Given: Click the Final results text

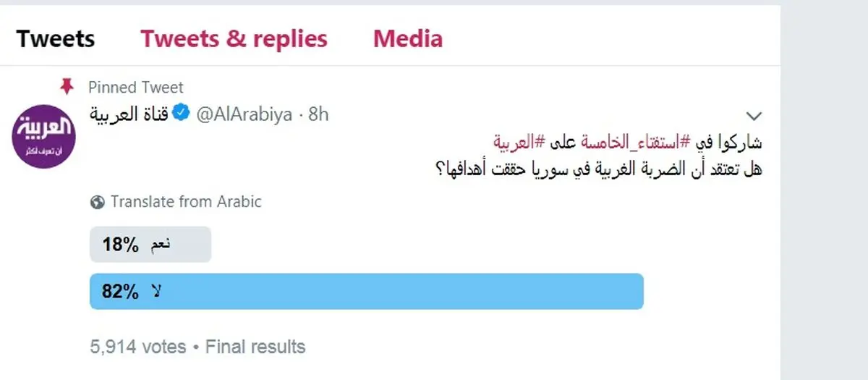Looking at the screenshot, I should coord(255,347).
